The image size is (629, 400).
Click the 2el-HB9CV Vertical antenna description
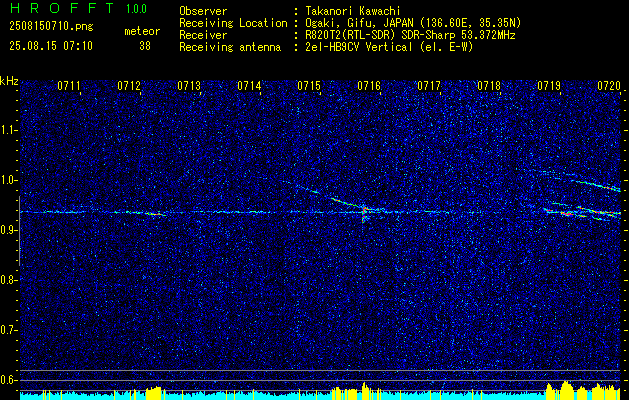point(388,47)
